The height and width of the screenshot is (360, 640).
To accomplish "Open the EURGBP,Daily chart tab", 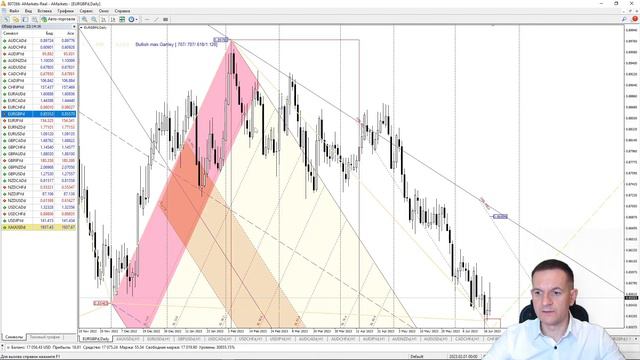I will [x=96, y=339].
